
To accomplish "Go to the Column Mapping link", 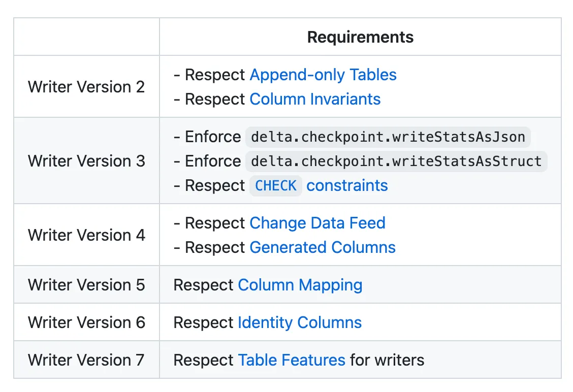I will 300,285.
